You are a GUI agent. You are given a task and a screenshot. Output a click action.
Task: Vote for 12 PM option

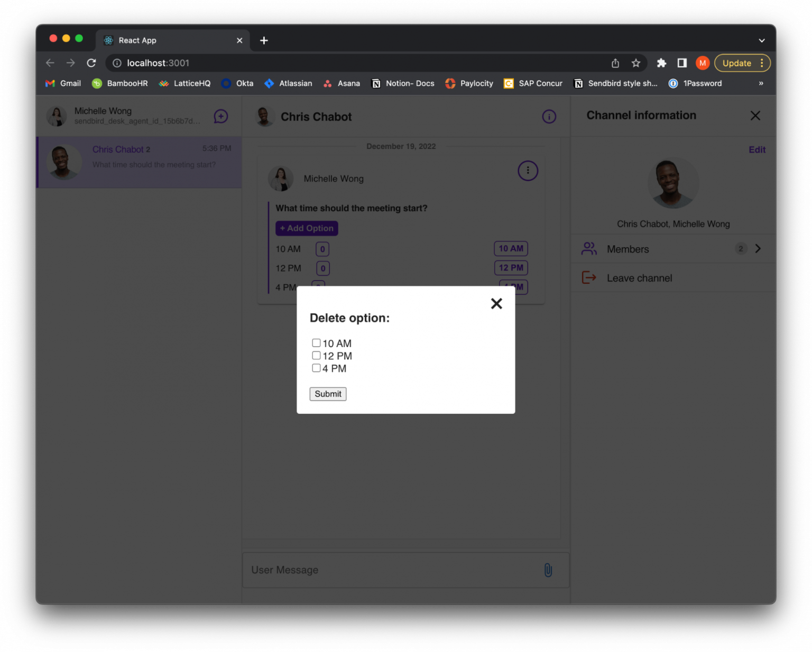pos(511,268)
